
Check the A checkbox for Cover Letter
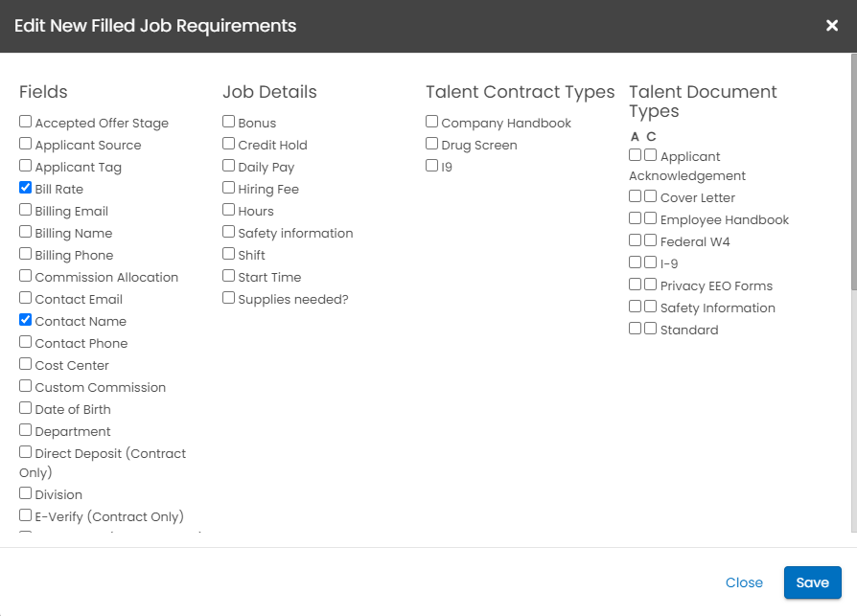634,196
